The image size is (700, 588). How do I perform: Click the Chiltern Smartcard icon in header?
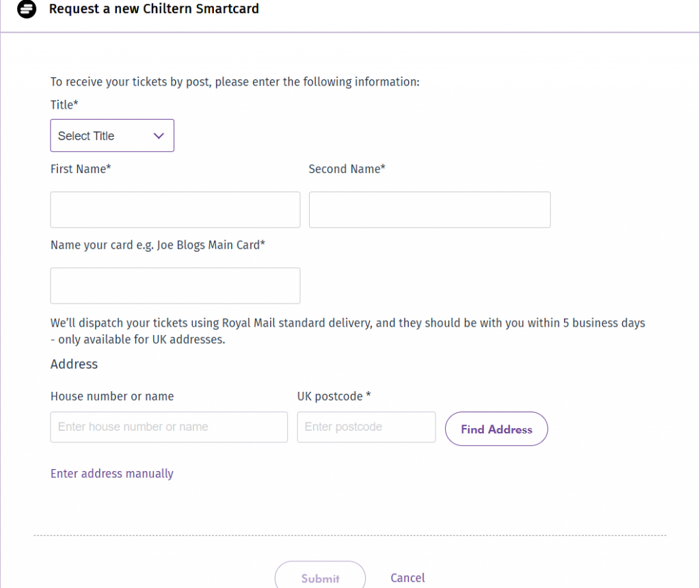point(27,8)
